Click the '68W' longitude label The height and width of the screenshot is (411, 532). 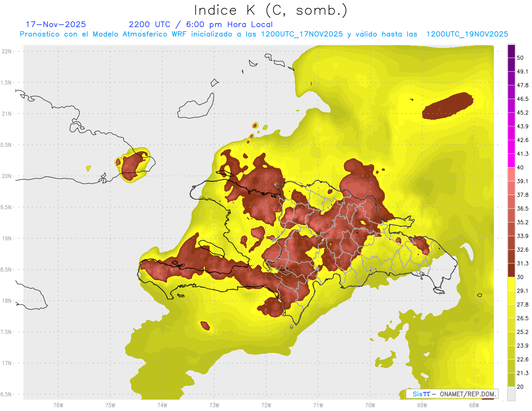tap(474, 405)
